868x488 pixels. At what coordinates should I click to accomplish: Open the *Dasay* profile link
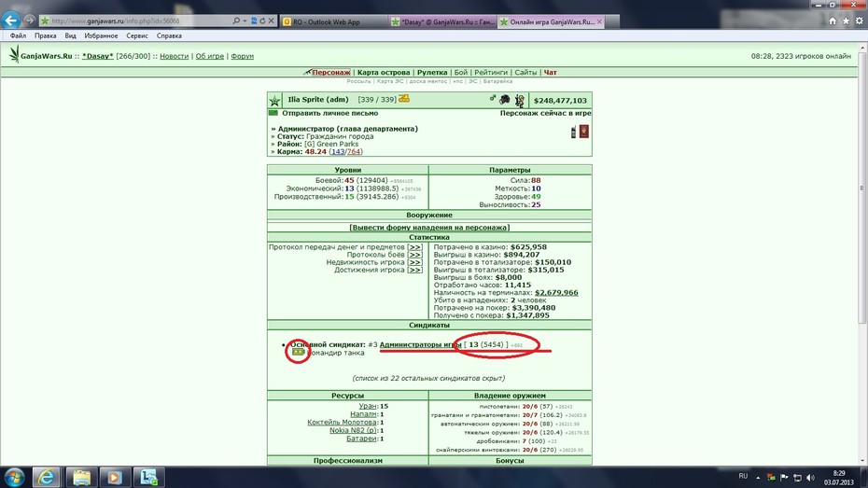[98, 56]
